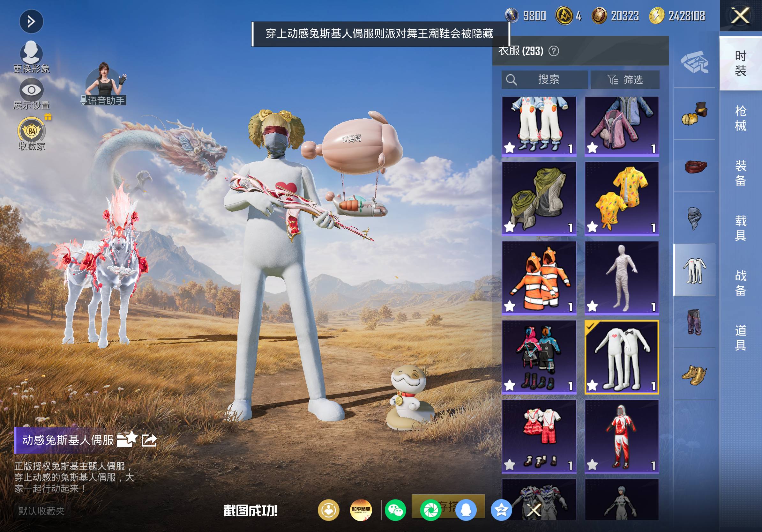The width and height of the screenshot is (762, 532).
Task: Tap the 衣服 (293) header label
Action: point(521,51)
